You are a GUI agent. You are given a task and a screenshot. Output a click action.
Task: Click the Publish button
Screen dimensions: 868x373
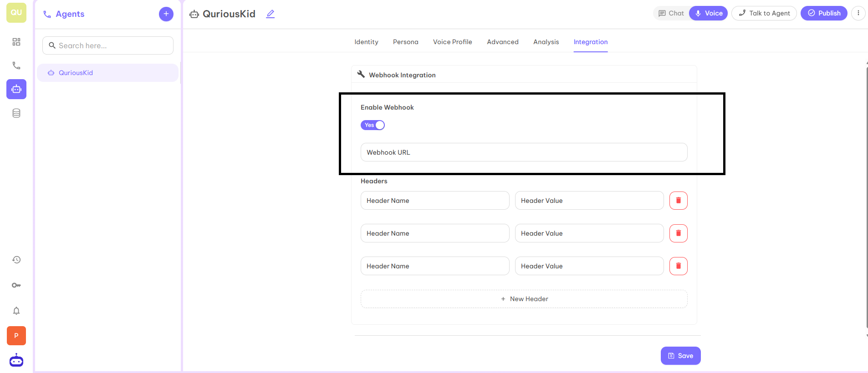coord(824,13)
